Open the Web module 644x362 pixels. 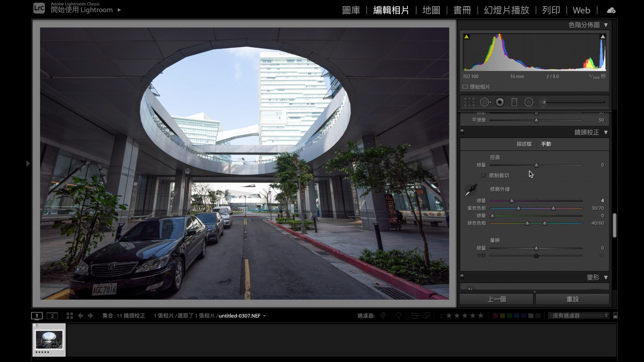[x=581, y=10]
